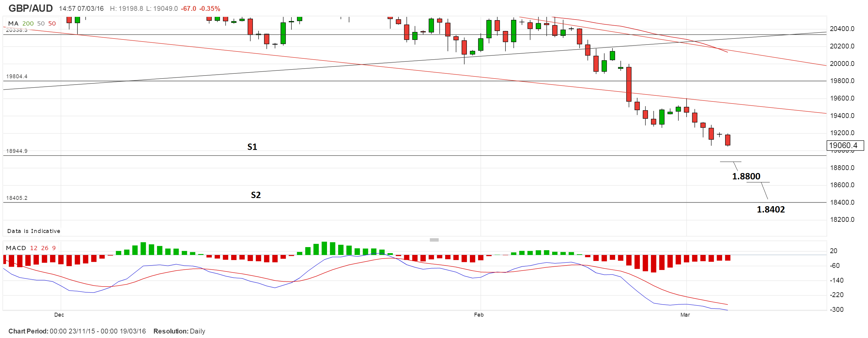Click the 19804.4 horizontal level label

[x=17, y=76]
